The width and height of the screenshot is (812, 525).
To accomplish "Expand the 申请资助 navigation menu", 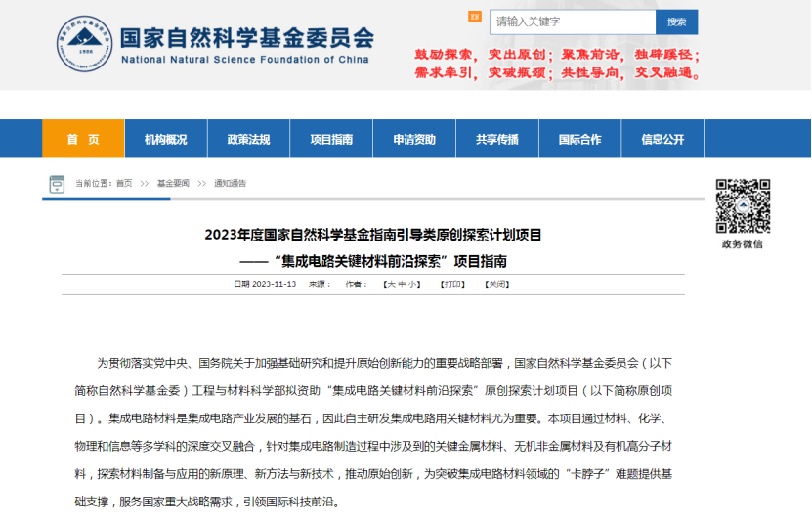I will [414, 139].
